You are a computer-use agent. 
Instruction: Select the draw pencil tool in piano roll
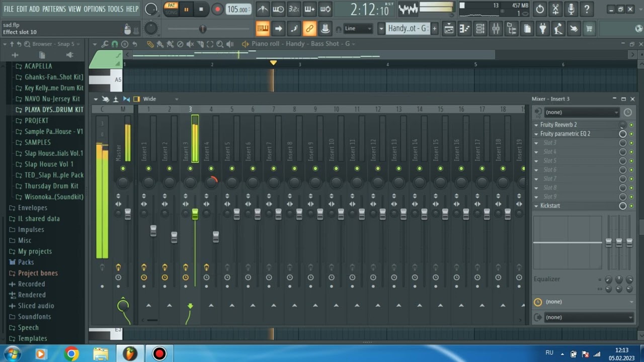coord(150,44)
